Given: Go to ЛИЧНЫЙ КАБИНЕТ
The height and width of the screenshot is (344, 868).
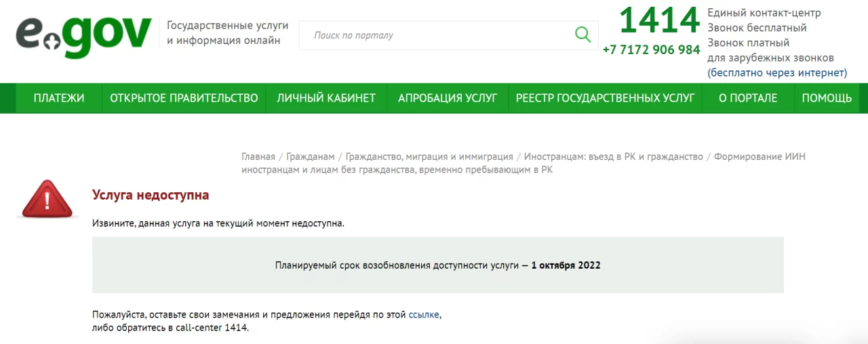Looking at the screenshot, I should tap(326, 98).
